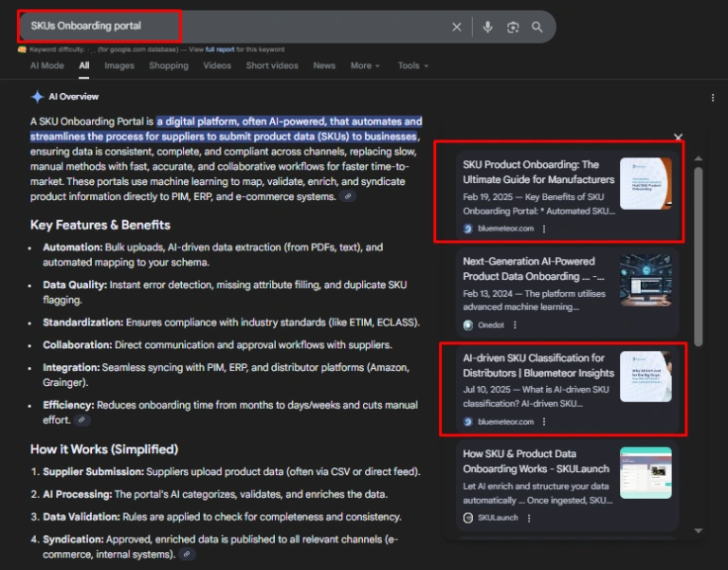Click the scroll up arrow in the sources panel
This screenshot has height=570, width=728.
[x=699, y=159]
